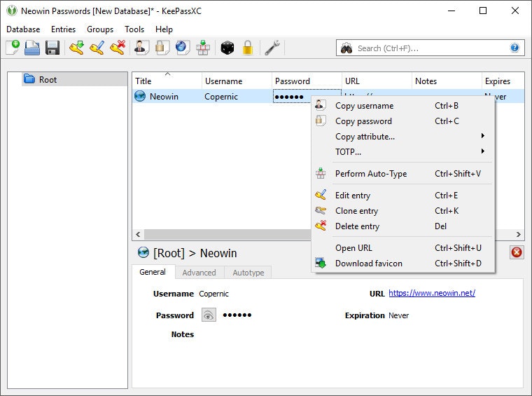
Task: Click the Save Database floppy icon
Action: [x=52, y=48]
